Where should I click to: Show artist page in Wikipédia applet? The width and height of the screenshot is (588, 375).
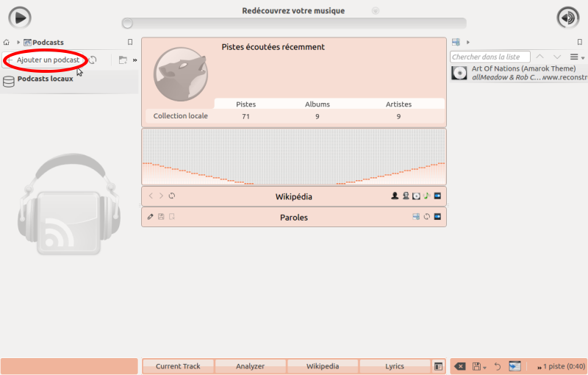[395, 196]
